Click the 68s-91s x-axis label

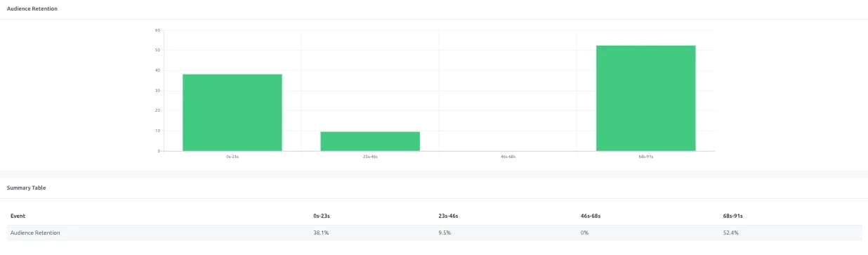pyautogui.click(x=646, y=157)
